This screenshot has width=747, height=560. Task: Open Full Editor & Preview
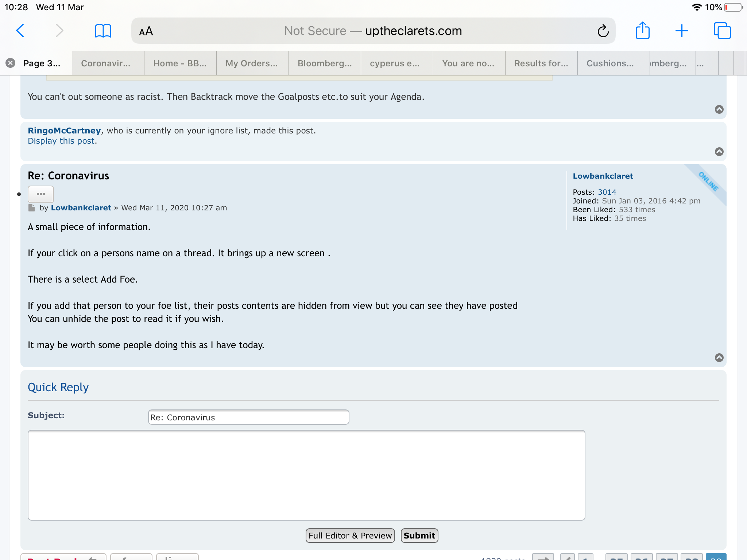tap(350, 535)
